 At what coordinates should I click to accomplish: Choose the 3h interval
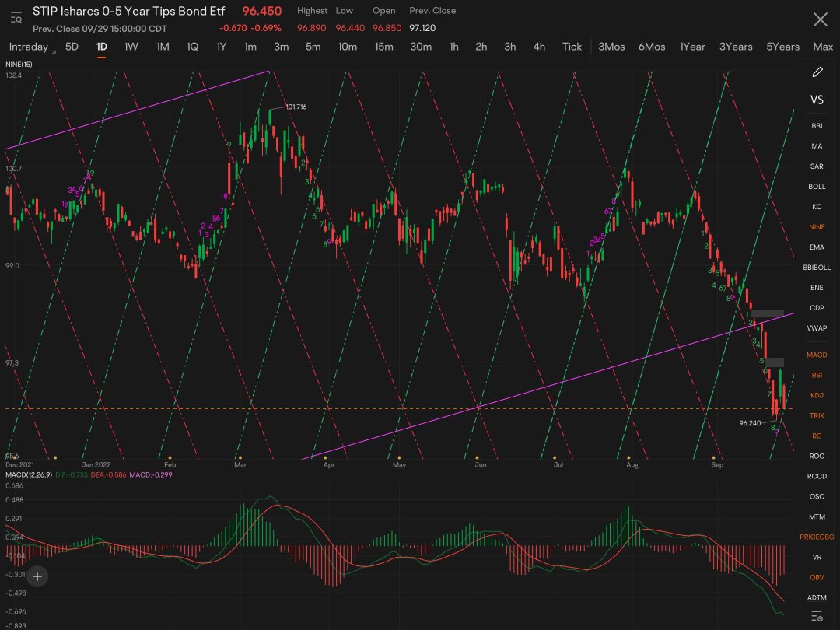point(510,47)
